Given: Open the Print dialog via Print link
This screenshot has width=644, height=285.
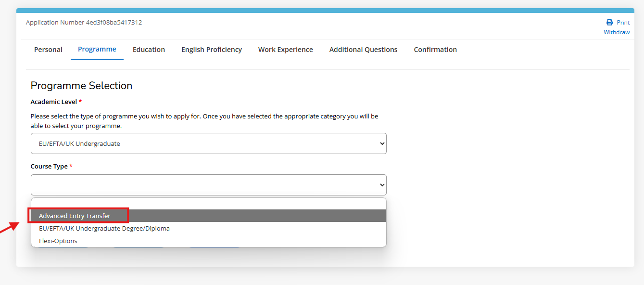Looking at the screenshot, I should [x=620, y=22].
